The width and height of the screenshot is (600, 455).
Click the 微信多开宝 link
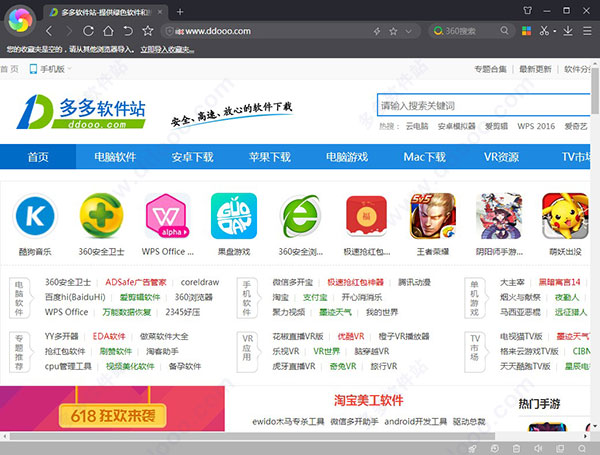pos(292,282)
